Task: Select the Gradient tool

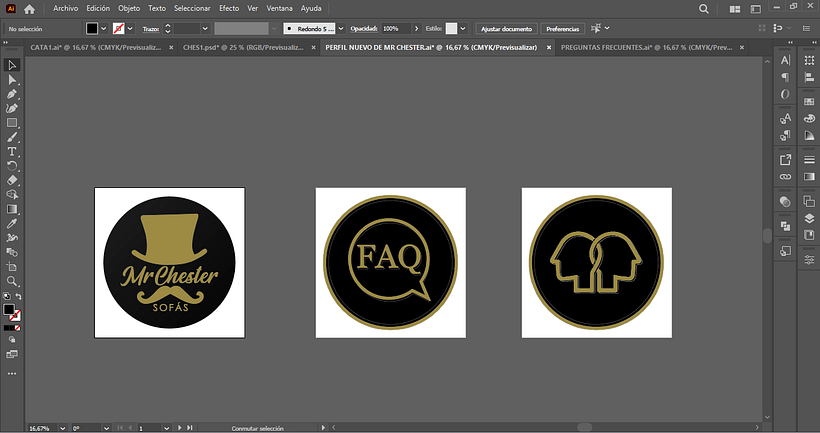Action: pyautogui.click(x=12, y=209)
